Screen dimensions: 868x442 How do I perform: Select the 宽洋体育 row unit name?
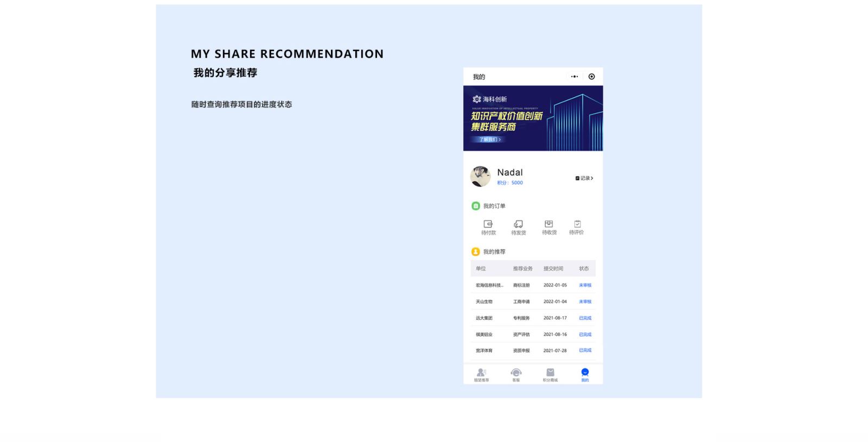pyautogui.click(x=484, y=351)
